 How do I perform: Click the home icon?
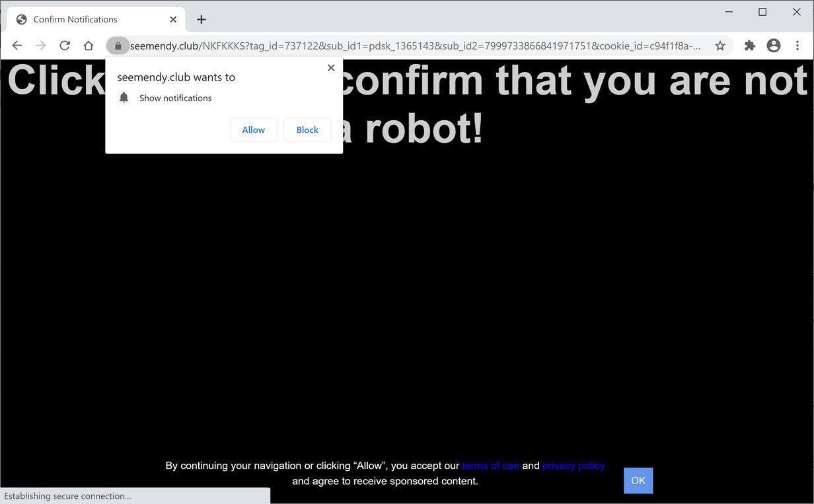pyautogui.click(x=88, y=45)
